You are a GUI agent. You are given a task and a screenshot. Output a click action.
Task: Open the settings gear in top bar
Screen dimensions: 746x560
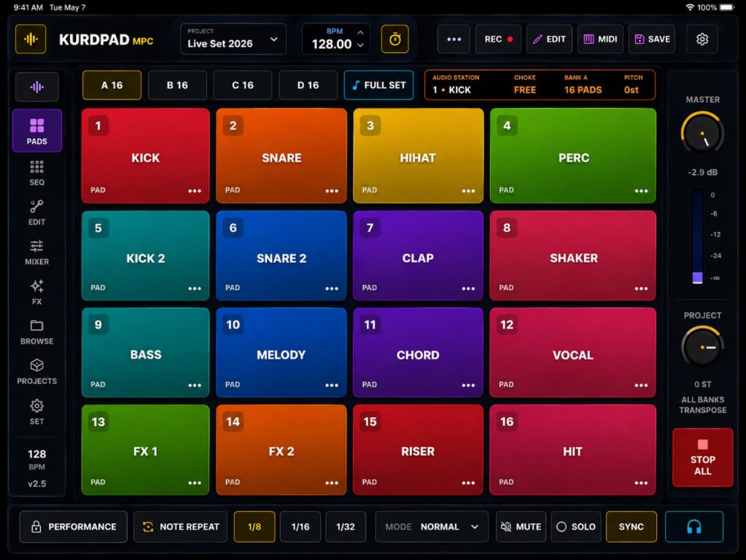click(x=702, y=39)
